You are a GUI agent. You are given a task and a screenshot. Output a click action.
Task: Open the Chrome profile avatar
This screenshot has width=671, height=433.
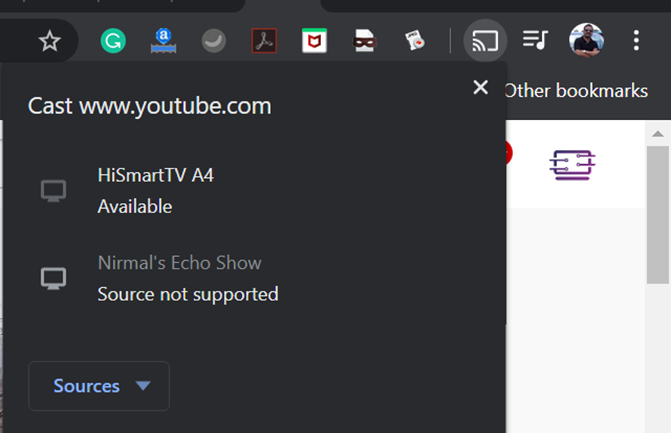pos(586,41)
